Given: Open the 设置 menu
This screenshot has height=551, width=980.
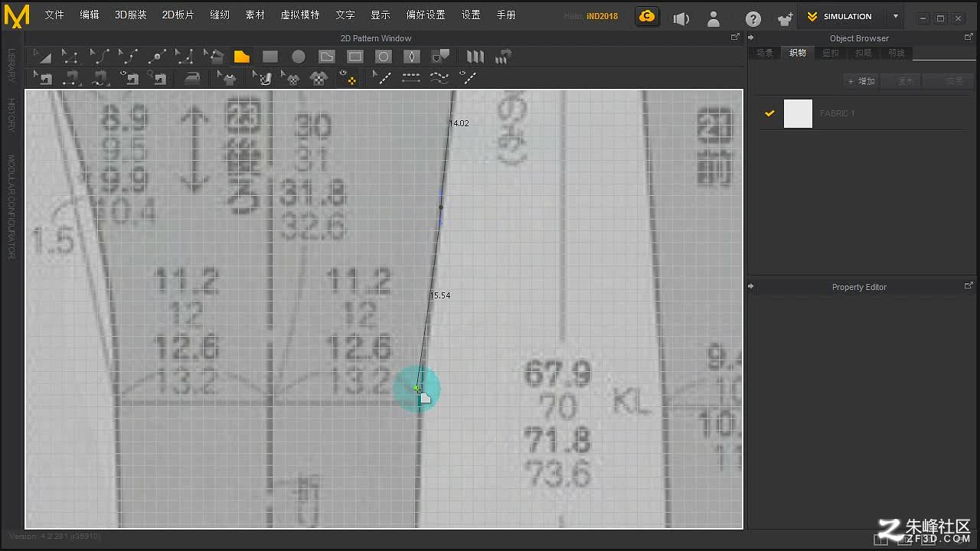Looking at the screenshot, I should pos(471,15).
